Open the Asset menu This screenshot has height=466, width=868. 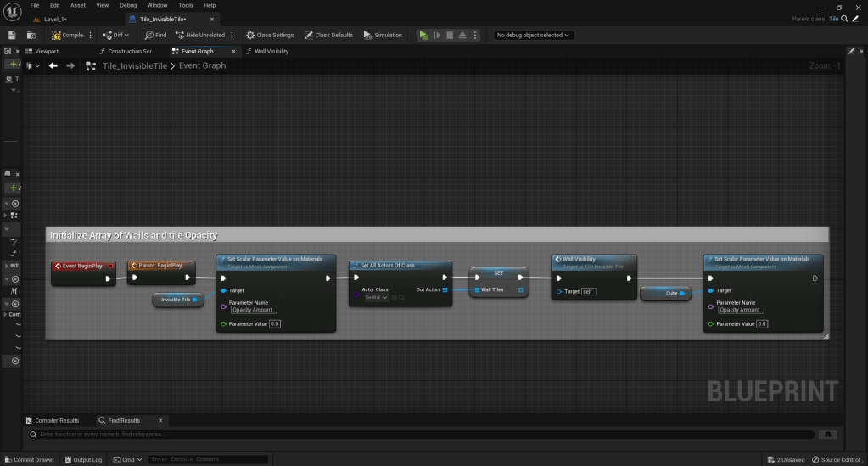click(x=78, y=5)
